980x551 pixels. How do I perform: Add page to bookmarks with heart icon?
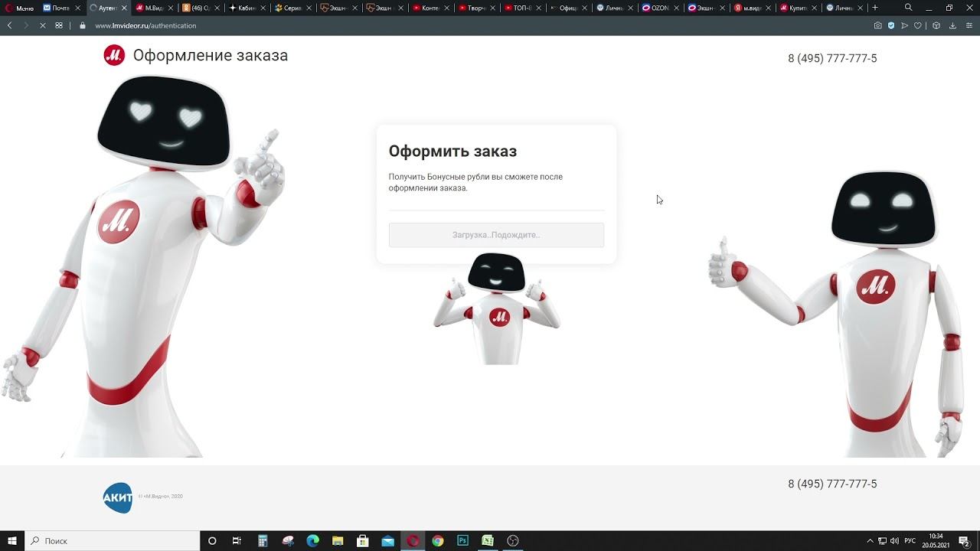[x=918, y=25]
